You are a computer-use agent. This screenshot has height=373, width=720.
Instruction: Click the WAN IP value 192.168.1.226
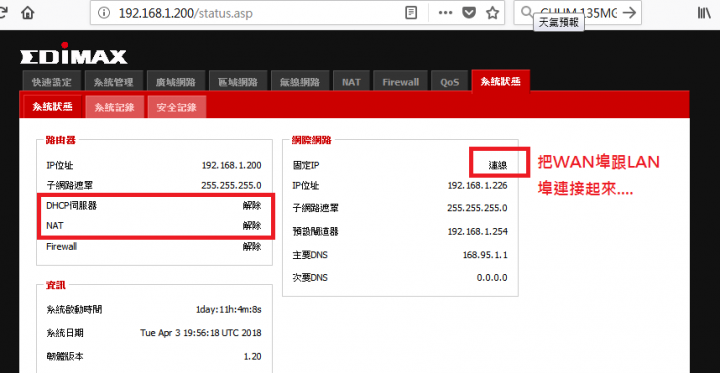pyautogui.click(x=478, y=186)
